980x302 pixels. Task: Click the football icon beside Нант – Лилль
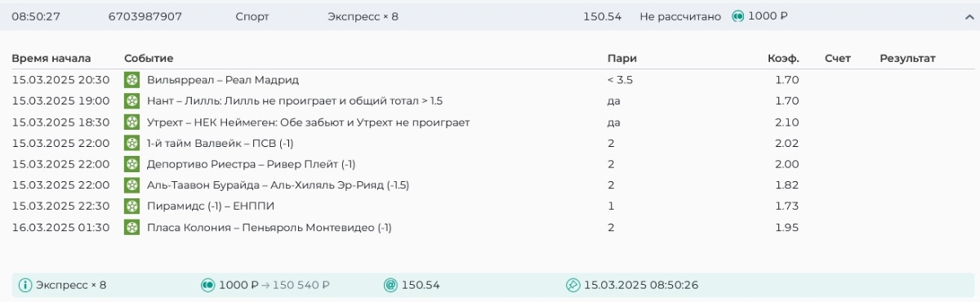[x=131, y=101]
